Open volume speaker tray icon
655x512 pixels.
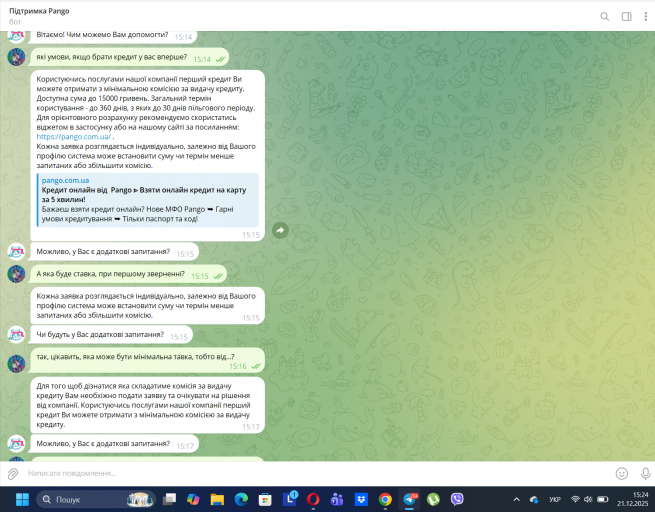tap(588, 499)
